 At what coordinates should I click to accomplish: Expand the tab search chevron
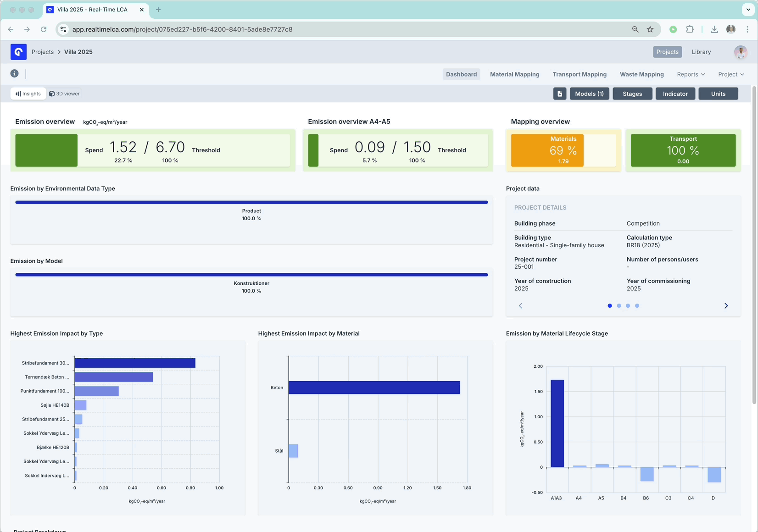(x=748, y=10)
